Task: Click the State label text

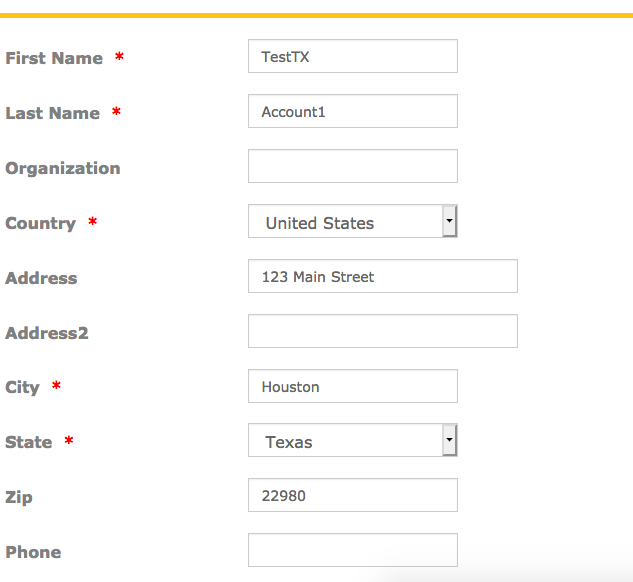Action: [29, 442]
